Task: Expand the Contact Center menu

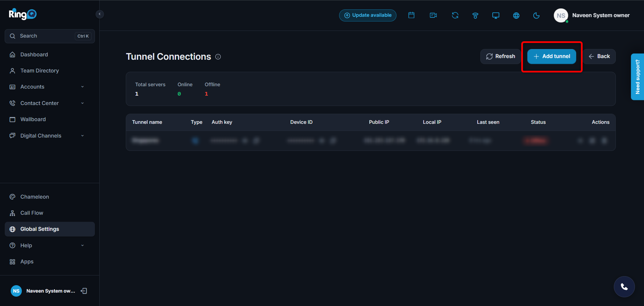Action: 50,103
